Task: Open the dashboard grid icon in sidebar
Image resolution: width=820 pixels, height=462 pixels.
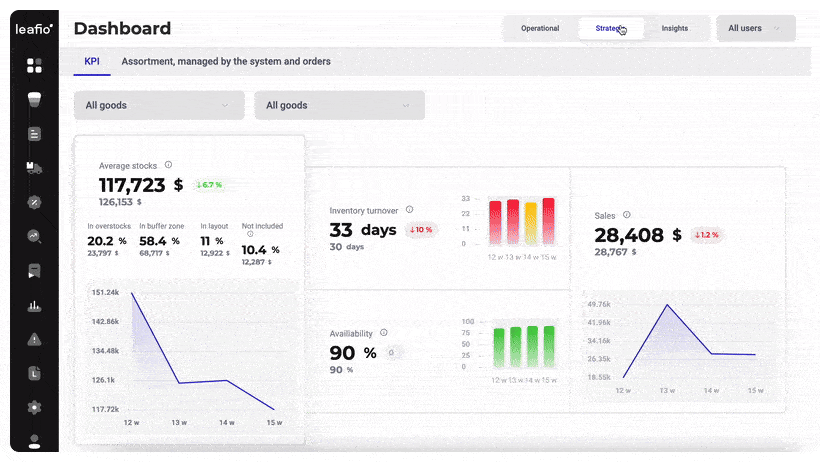Action: [x=34, y=66]
